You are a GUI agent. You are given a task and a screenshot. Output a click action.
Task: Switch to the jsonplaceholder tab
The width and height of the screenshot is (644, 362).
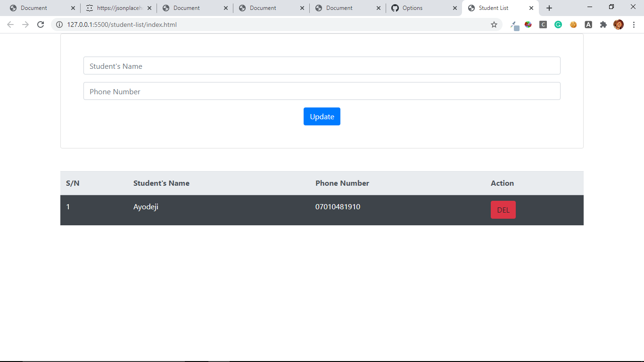(118, 8)
